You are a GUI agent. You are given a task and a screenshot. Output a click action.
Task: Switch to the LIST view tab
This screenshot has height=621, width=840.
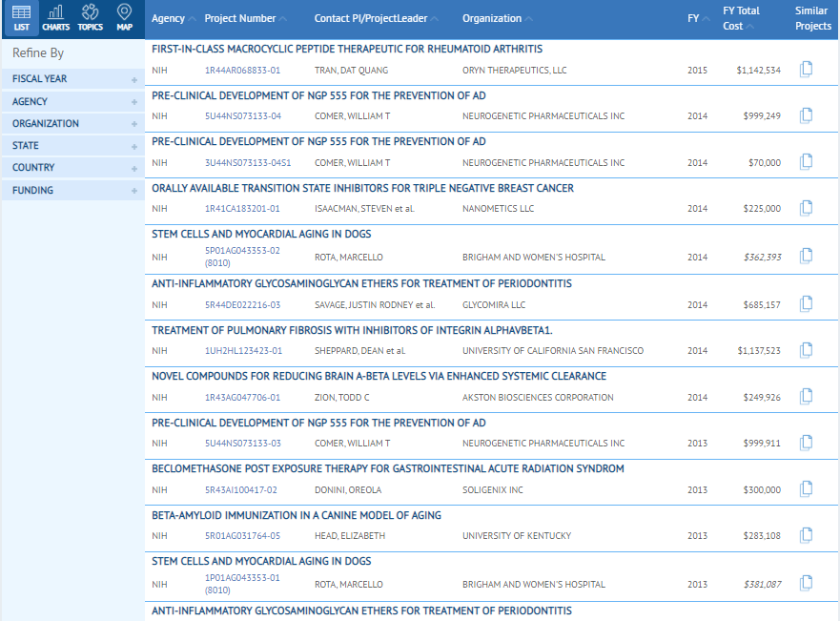[x=21, y=18]
